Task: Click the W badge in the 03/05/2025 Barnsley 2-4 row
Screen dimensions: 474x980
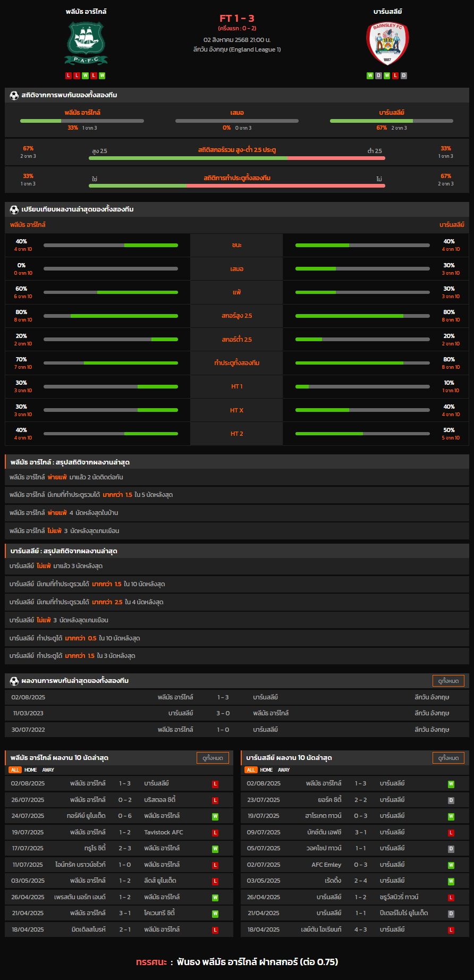Action: 451,881
